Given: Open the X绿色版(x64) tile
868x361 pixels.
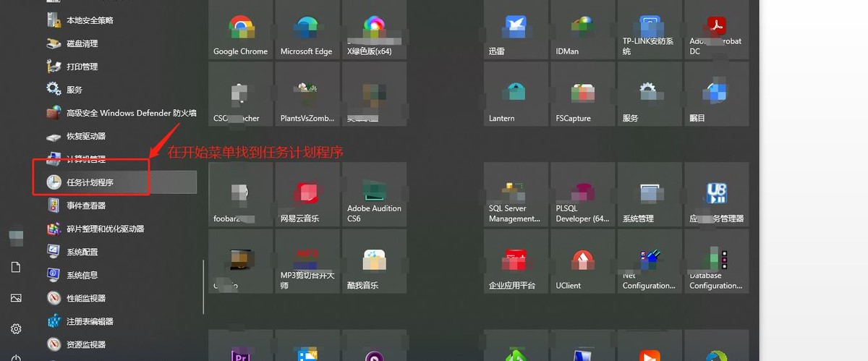Looking at the screenshot, I should (x=374, y=30).
